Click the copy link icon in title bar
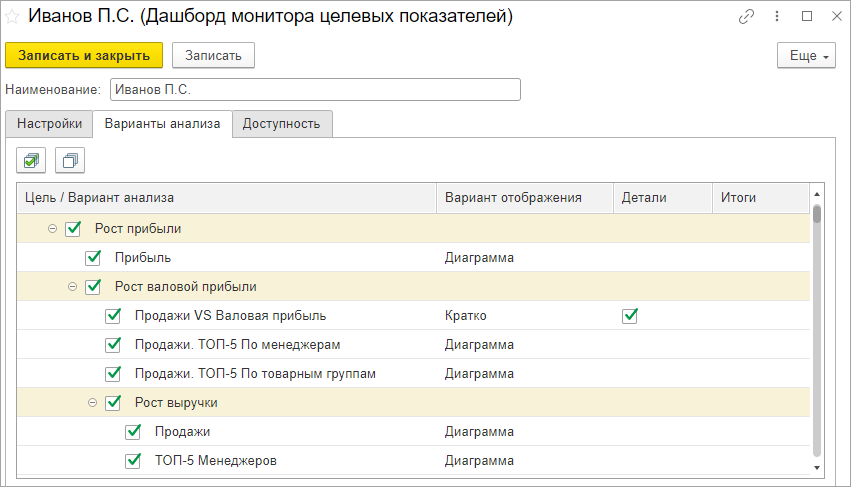Screen dimensions: 851x487 coord(746,17)
